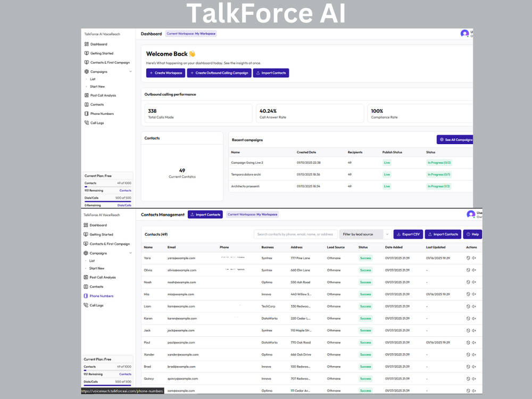Go to Contacts in upper Dashboard sidebar
Image resolution: width=532 pixels, height=399 pixels.
(97, 104)
